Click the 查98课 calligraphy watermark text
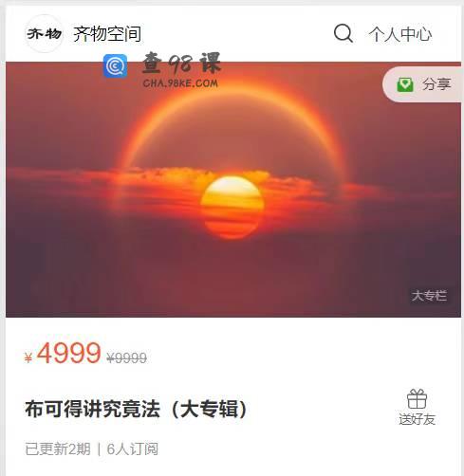The width and height of the screenshot is (464, 476). [181, 64]
